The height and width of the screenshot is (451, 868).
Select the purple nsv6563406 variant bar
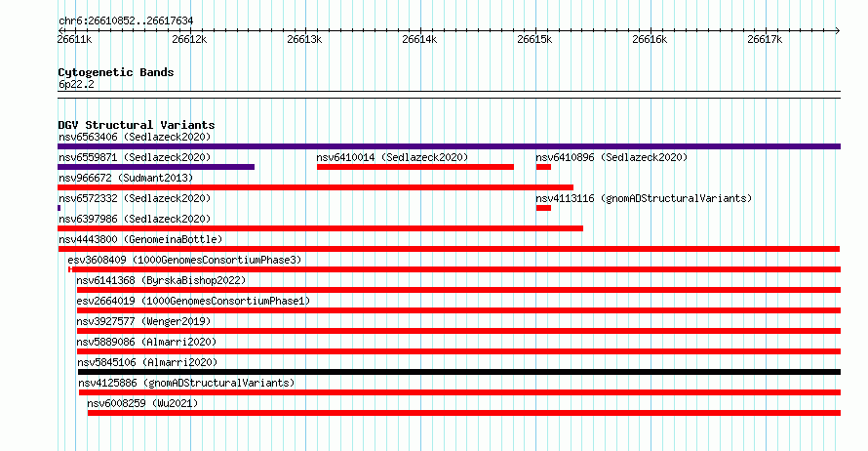click(449, 146)
